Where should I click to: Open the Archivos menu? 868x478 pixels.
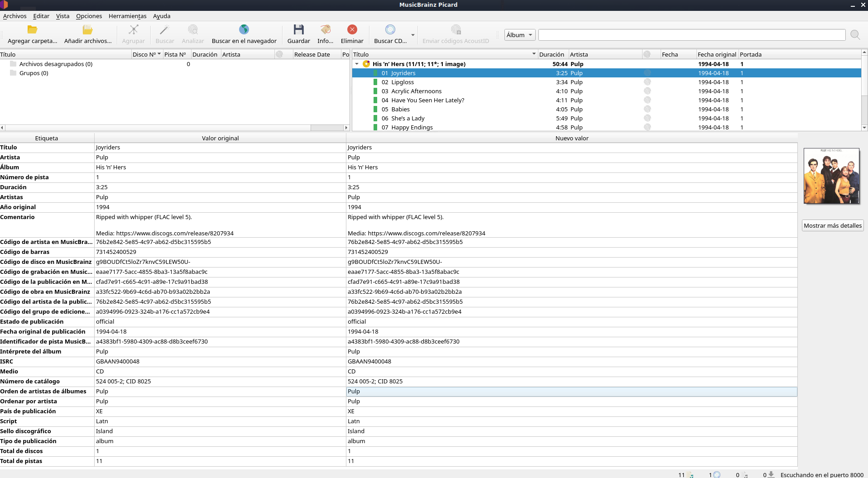pos(15,16)
